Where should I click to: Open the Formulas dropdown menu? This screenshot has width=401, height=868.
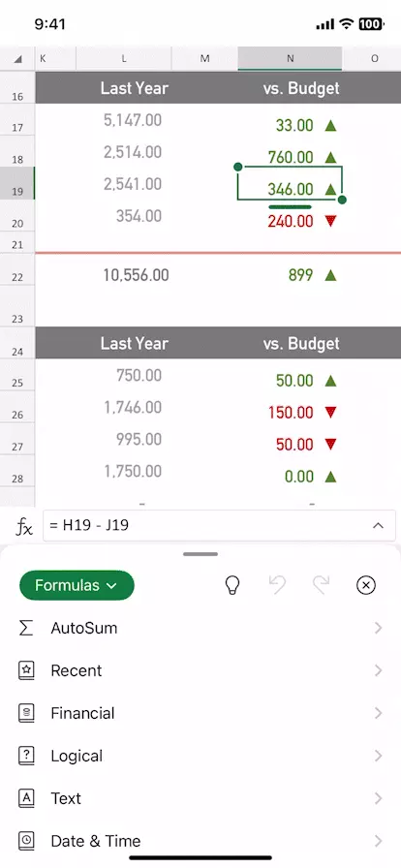pyautogui.click(x=77, y=585)
